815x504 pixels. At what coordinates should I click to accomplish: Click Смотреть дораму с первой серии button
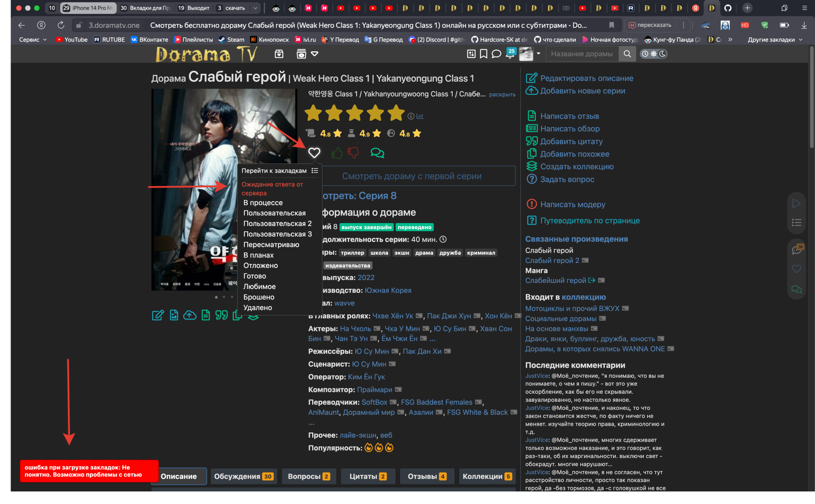pos(412,175)
